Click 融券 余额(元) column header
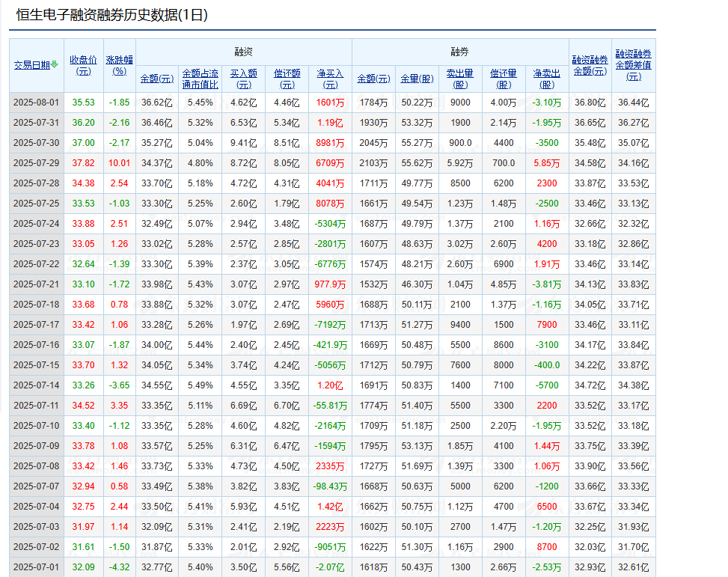The height and width of the screenshot is (577, 728). click(374, 79)
